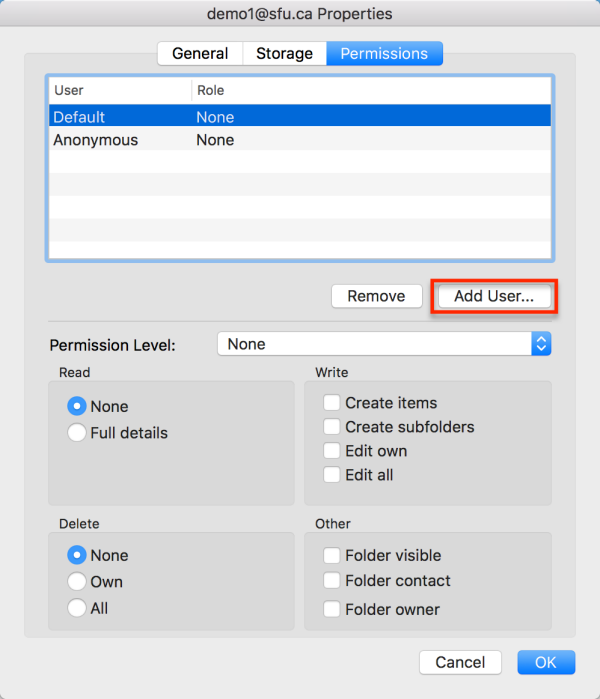Toggle the Edit own checkbox
Image resolution: width=600 pixels, height=699 pixels.
click(332, 451)
